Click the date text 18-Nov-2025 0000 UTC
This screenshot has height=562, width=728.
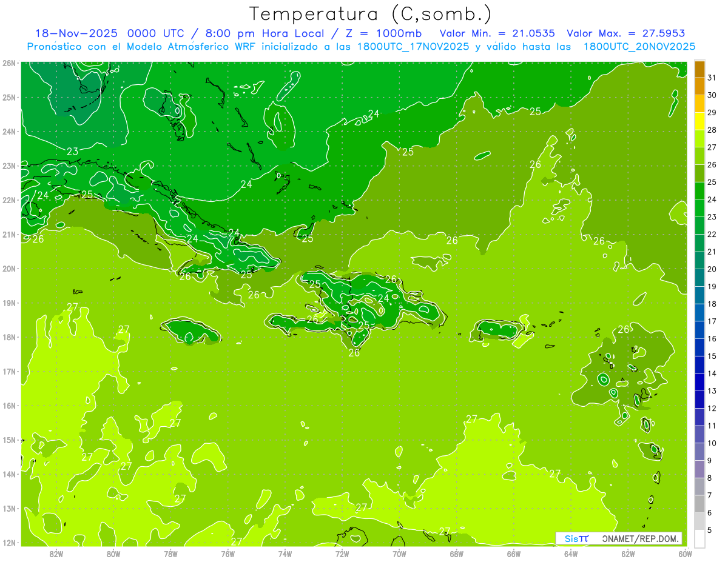110,33
